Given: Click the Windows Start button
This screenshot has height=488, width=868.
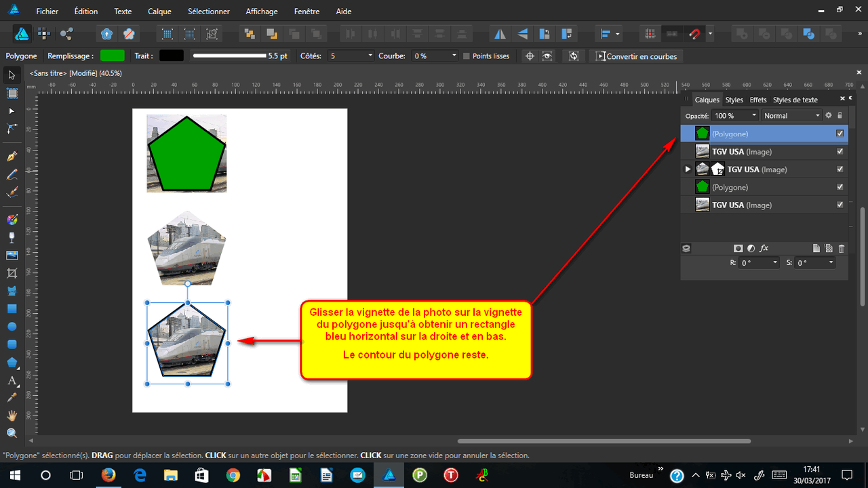Looking at the screenshot, I should pyautogui.click(x=14, y=475).
